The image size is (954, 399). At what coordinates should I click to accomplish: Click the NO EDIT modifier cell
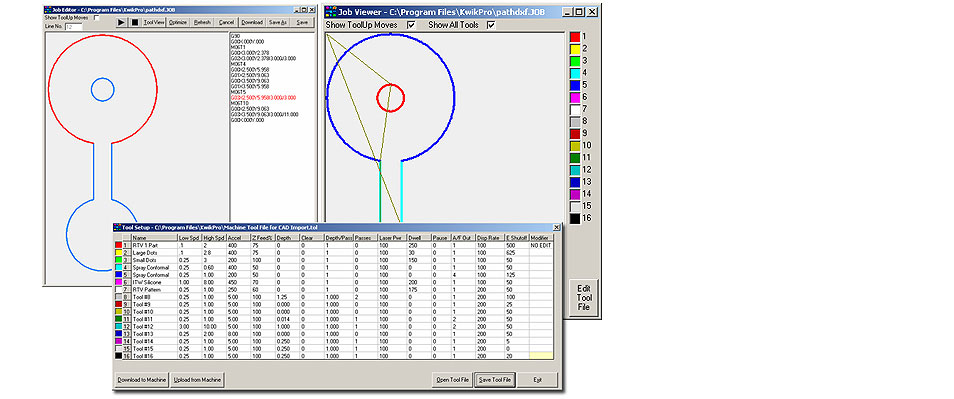point(540,245)
